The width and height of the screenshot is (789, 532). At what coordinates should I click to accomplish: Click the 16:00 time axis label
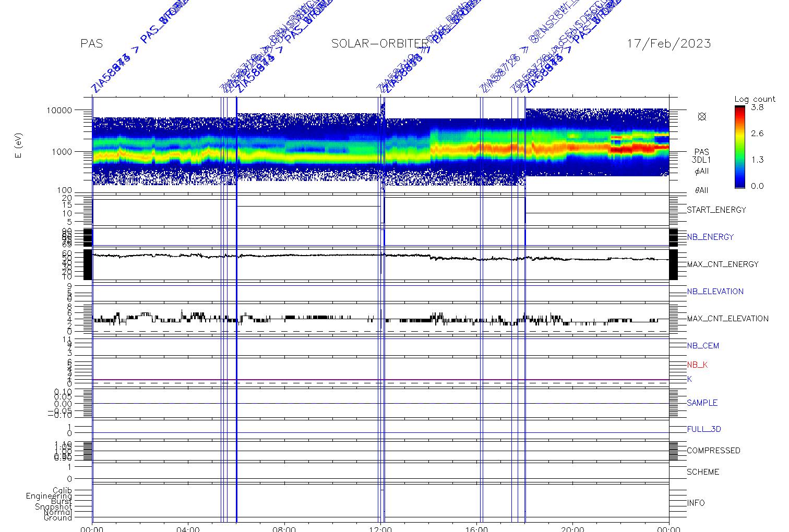tap(476, 529)
